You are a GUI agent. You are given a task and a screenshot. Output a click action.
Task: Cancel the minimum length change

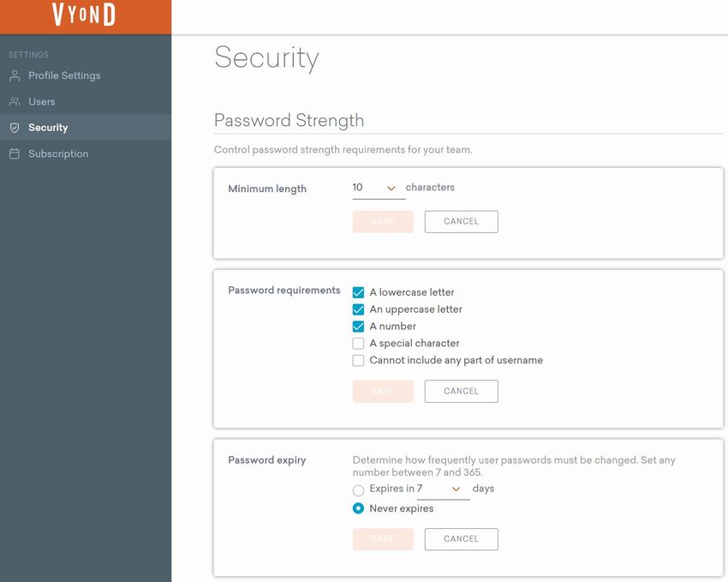(x=461, y=221)
